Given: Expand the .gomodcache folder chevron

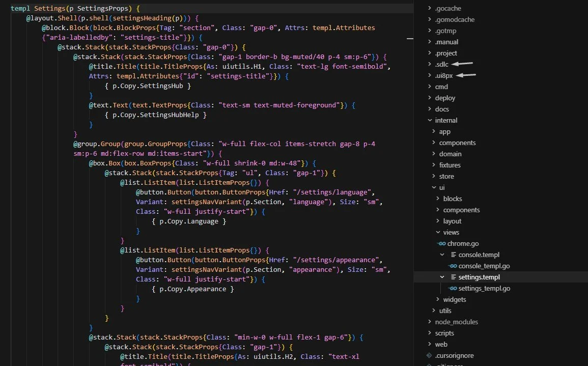Looking at the screenshot, I should [x=430, y=19].
